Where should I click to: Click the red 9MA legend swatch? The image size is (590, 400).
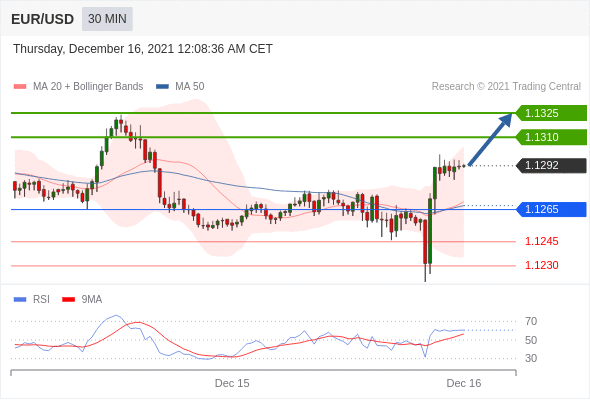68,300
